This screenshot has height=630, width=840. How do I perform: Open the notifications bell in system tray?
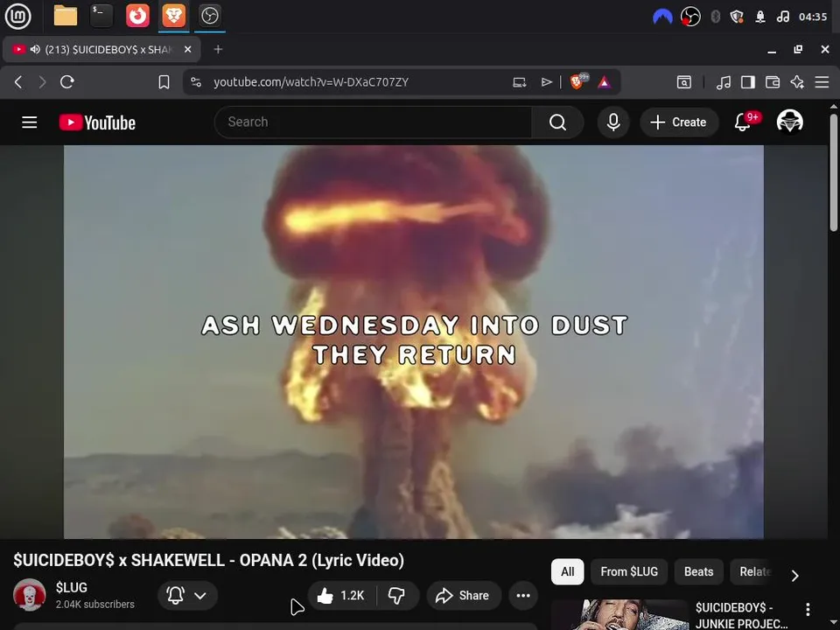pyautogui.click(x=760, y=17)
